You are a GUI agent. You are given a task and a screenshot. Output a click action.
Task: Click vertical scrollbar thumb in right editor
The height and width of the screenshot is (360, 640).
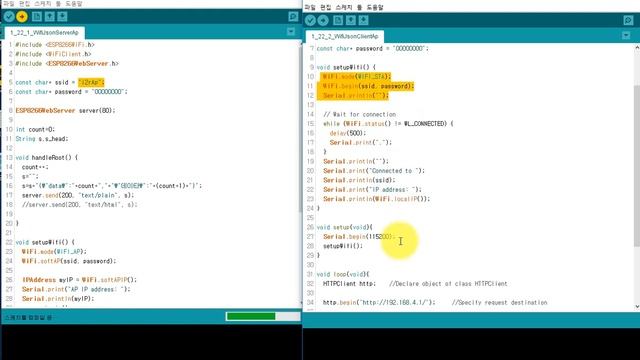[637, 165]
